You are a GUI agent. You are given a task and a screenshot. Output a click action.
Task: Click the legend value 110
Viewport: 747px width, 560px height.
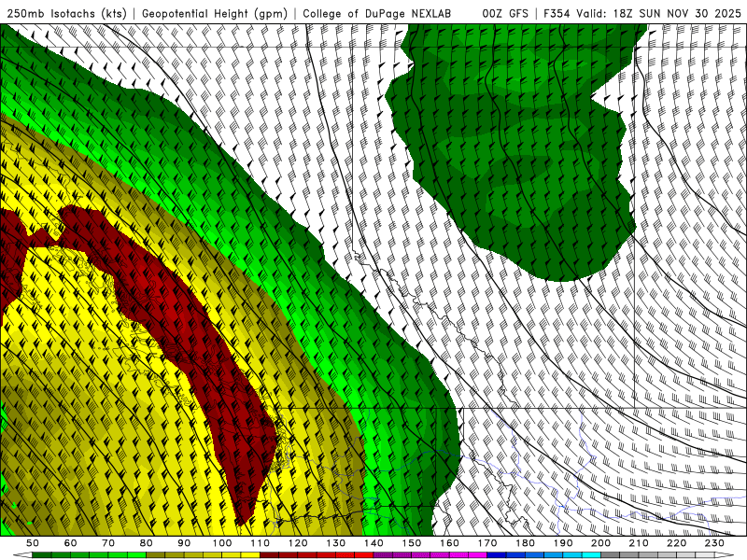pyautogui.click(x=261, y=543)
